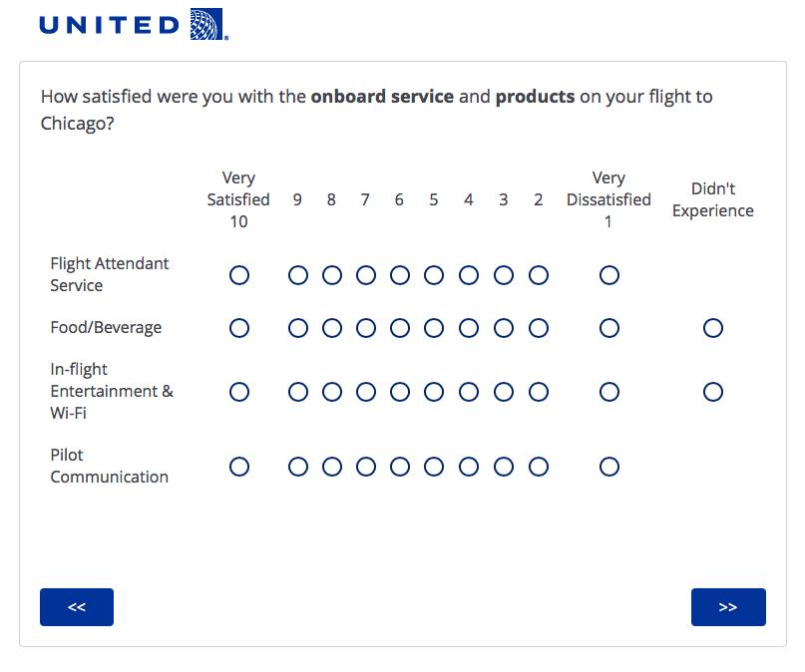Rate Food/Beverage a 3
This screenshot has width=805, height=672.
[x=503, y=327]
